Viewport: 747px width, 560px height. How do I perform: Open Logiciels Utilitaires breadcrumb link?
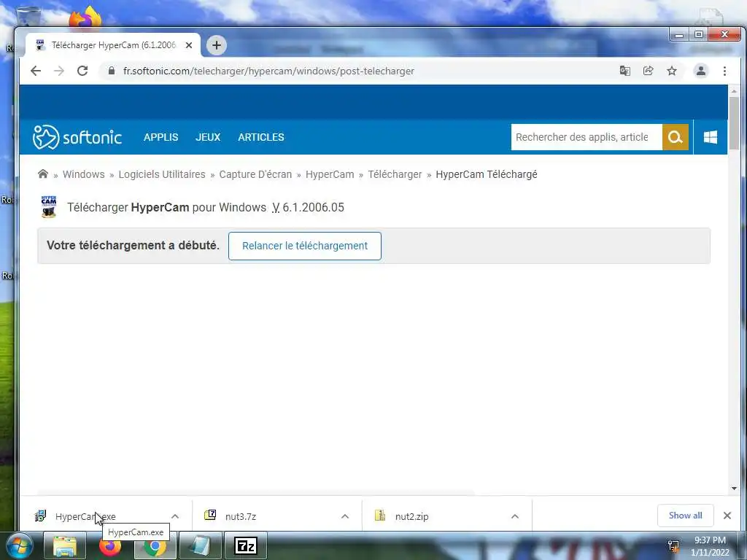click(x=162, y=174)
